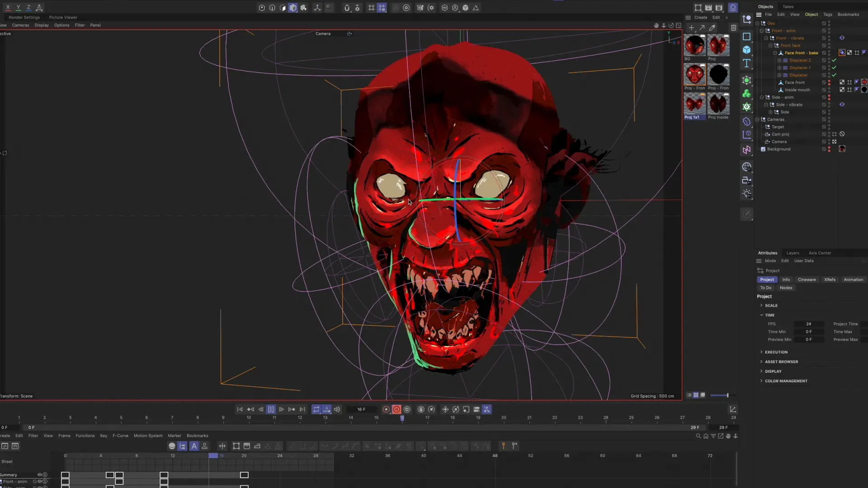Screen dimensions: 868x488
Task: Switch to the Takes tab
Action: [x=788, y=7]
